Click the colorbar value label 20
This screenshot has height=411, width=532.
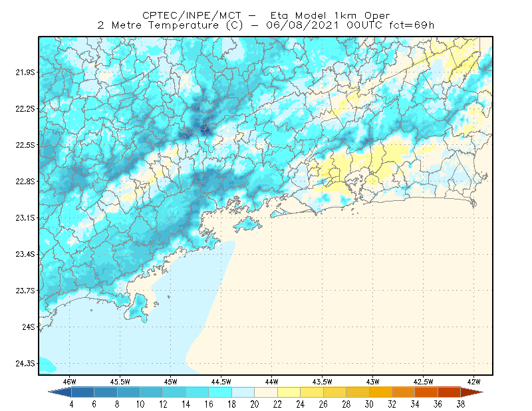(255, 404)
